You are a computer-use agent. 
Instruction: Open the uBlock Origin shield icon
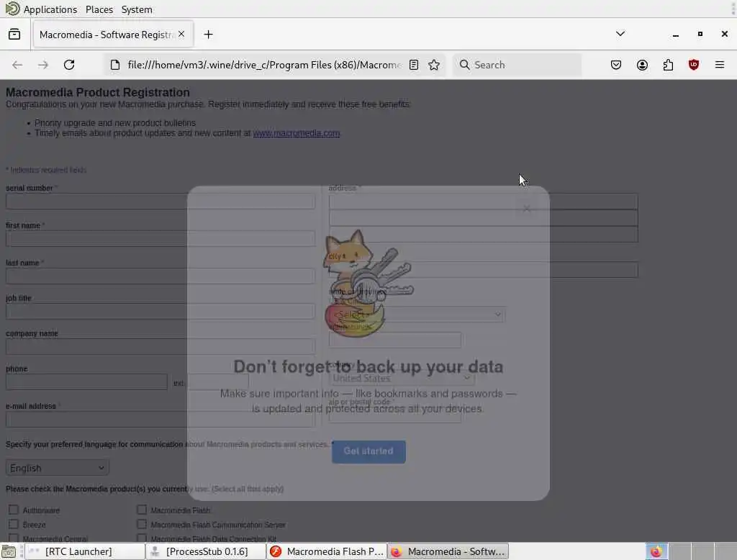694,65
